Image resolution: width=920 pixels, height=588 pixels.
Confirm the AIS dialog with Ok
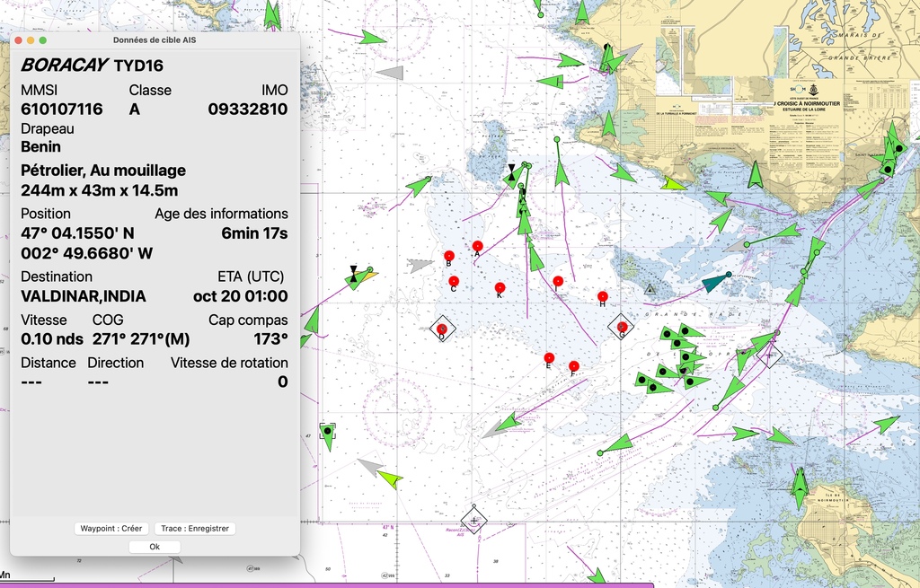(155, 547)
